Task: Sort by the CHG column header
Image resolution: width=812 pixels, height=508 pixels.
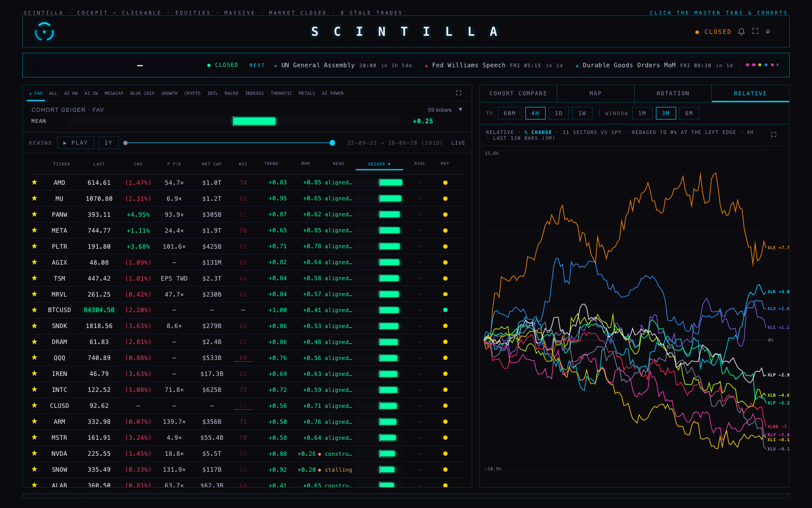Action: pos(138,164)
